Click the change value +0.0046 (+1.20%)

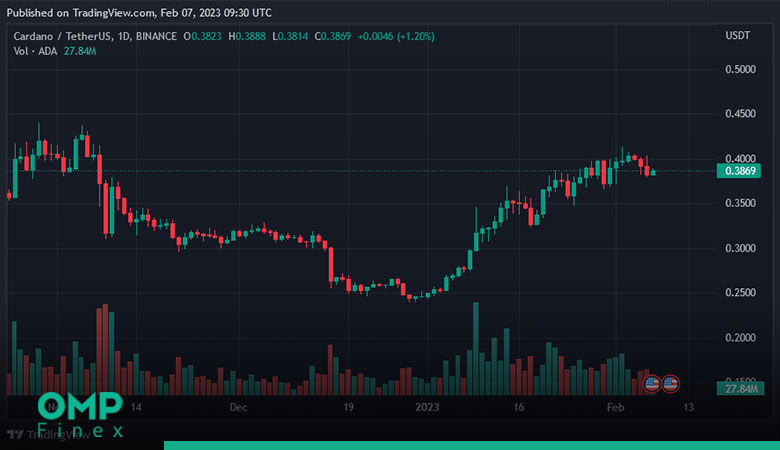tap(396, 36)
